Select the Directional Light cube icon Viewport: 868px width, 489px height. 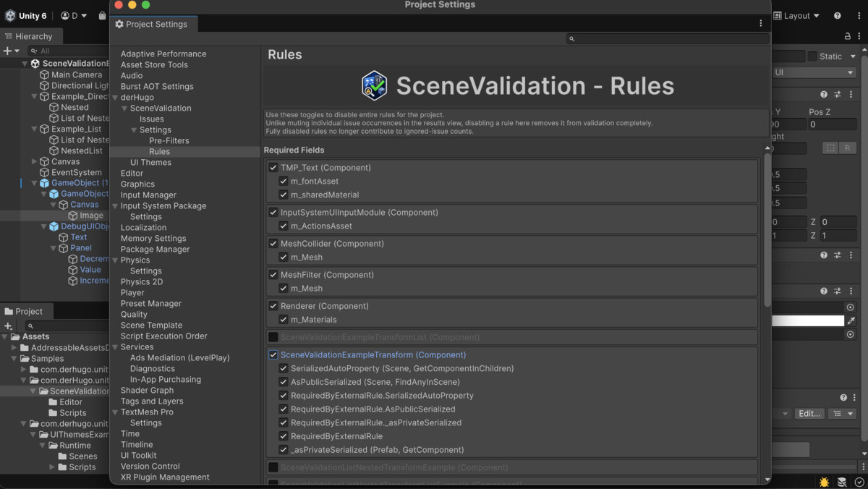44,85
